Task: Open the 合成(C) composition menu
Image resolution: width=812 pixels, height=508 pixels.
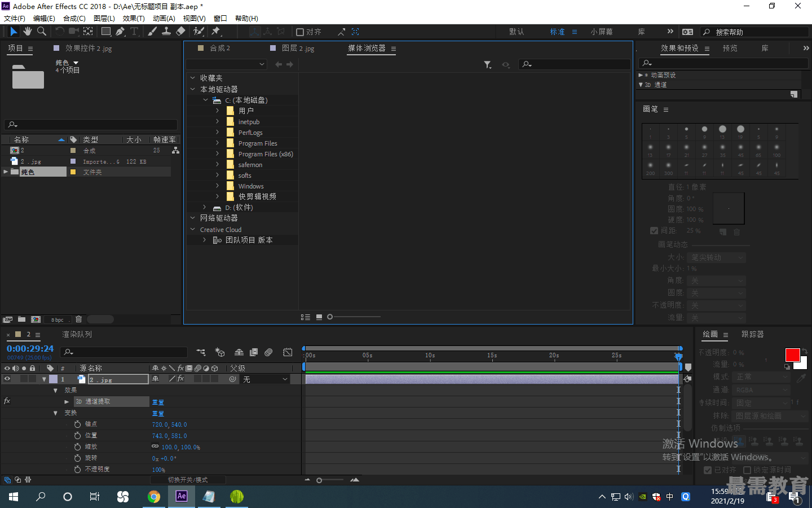Action: [74, 18]
